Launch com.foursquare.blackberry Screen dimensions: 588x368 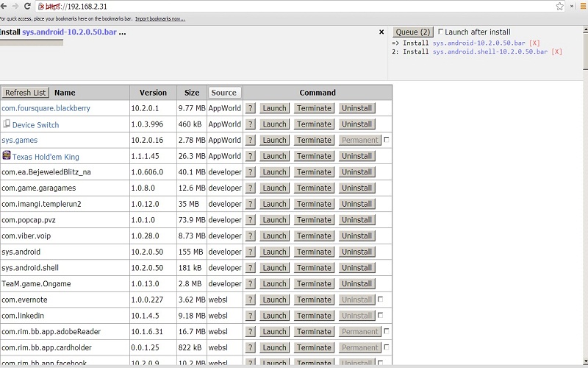pos(274,108)
